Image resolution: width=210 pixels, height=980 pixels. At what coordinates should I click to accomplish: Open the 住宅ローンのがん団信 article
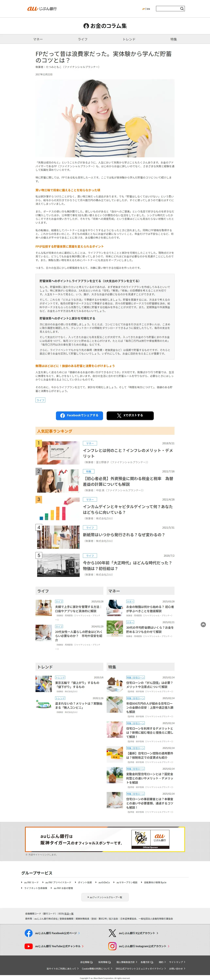pyautogui.click(x=150, y=685)
